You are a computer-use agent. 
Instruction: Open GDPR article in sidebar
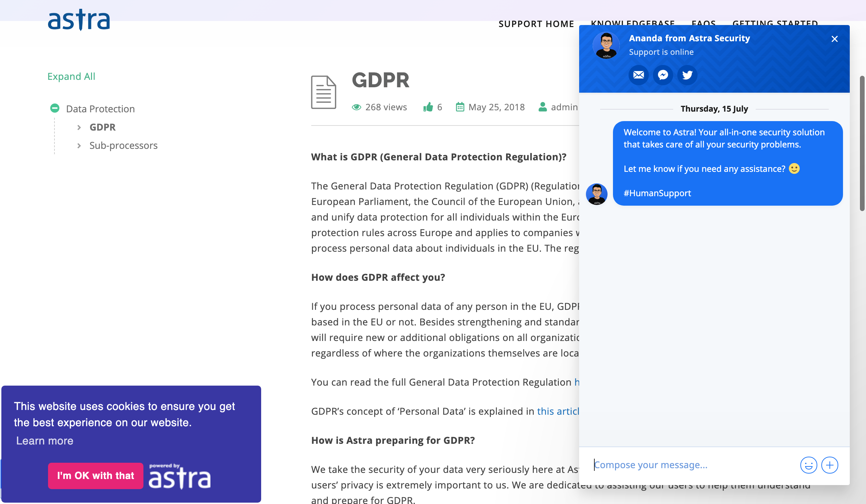pyautogui.click(x=102, y=127)
